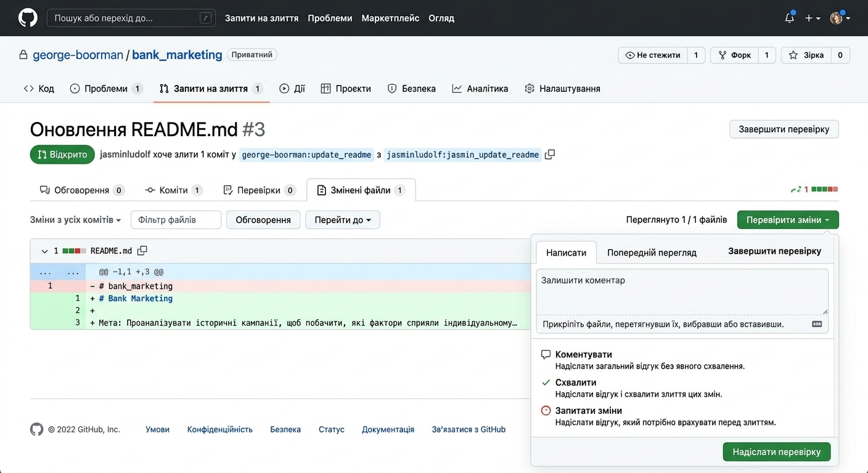Viewport: 868px width, 473px height.
Task: Open Конфіденційність footer link
Action: tap(220, 429)
